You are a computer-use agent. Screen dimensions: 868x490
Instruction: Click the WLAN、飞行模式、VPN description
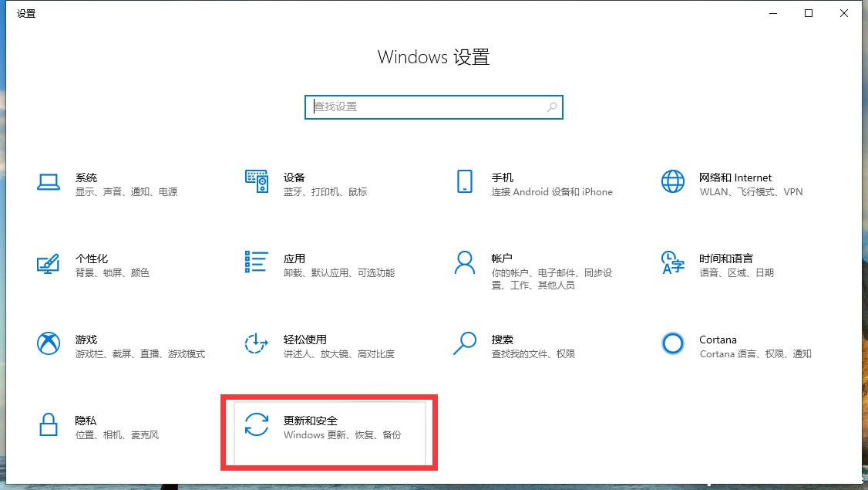point(751,192)
